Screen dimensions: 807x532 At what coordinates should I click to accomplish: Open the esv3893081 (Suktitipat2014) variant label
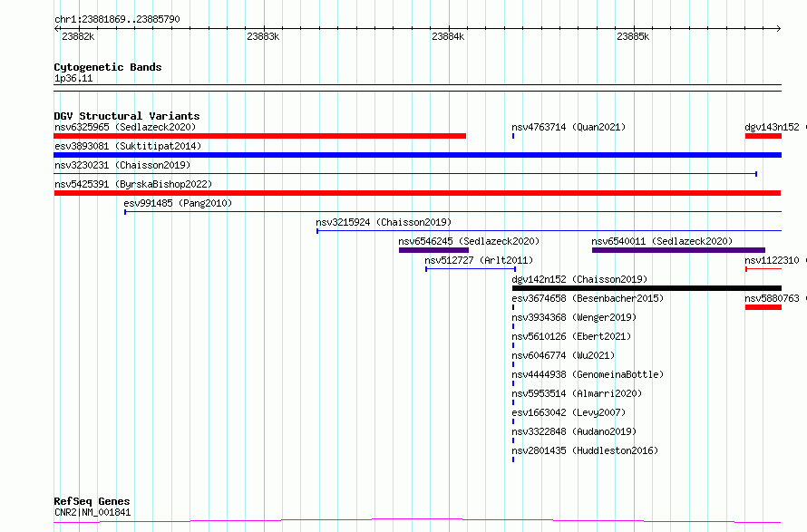[x=128, y=146]
